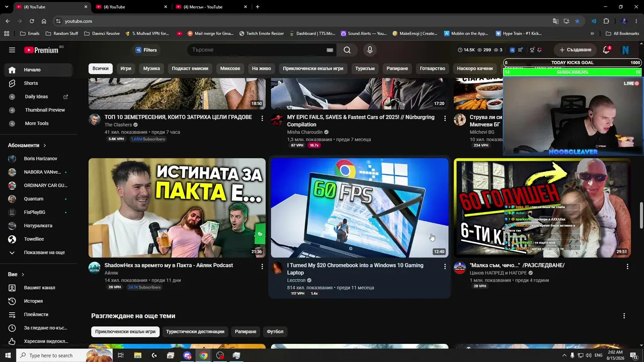Select the Всички filter chip
This screenshot has height=362, width=644.
pyautogui.click(x=100, y=68)
